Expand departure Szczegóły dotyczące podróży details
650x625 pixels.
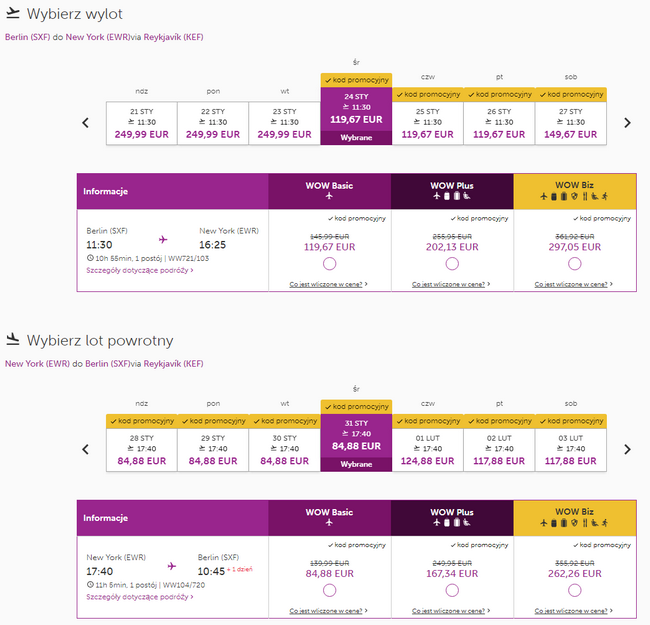(x=140, y=270)
